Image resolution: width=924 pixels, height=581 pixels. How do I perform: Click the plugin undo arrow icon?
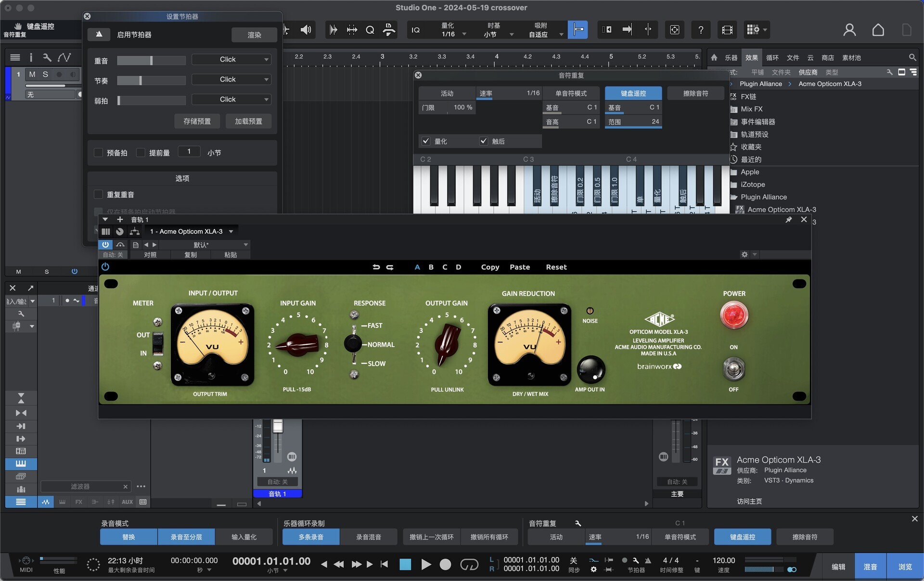coord(376,267)
